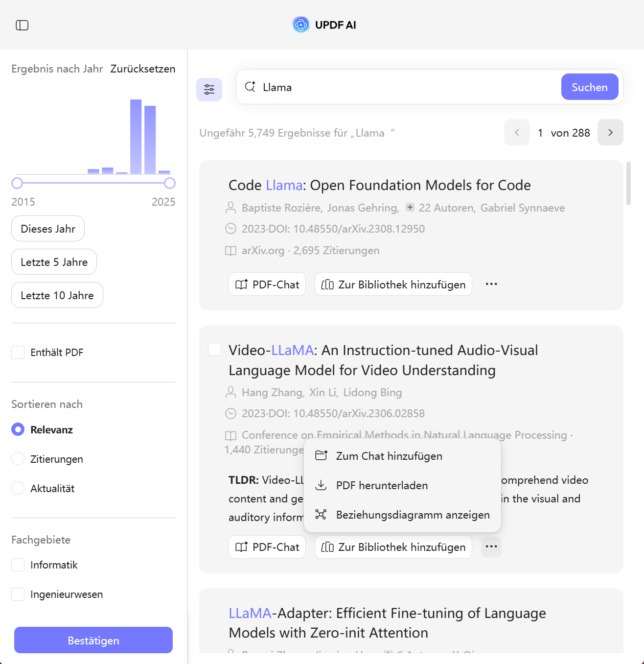The height and width of the screenshot is (664, 644).
Task: Click Beziehungsdiagramm anzeigen menu item
Action: tap(413, 515)
